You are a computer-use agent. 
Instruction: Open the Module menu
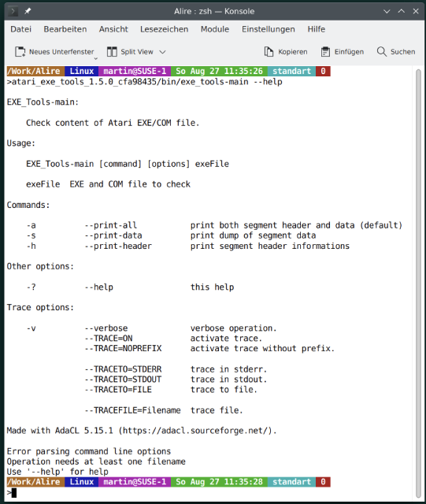[215, 29]
